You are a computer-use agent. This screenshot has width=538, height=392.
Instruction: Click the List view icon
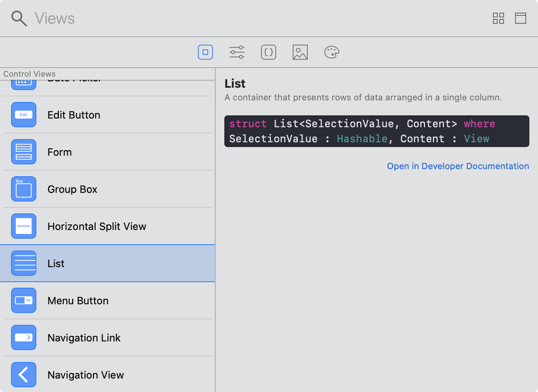[x=24, y=264]
